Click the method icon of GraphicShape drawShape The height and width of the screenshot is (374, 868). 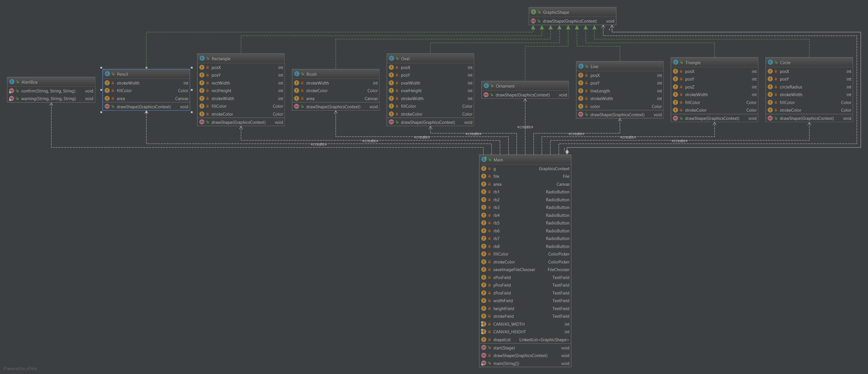point(533,21)
